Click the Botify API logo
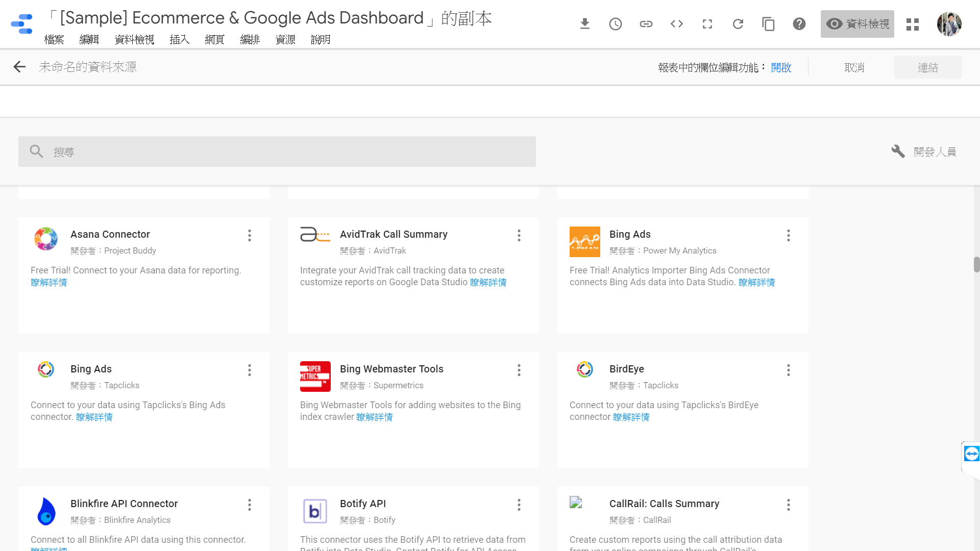 [x=315, y=511]
